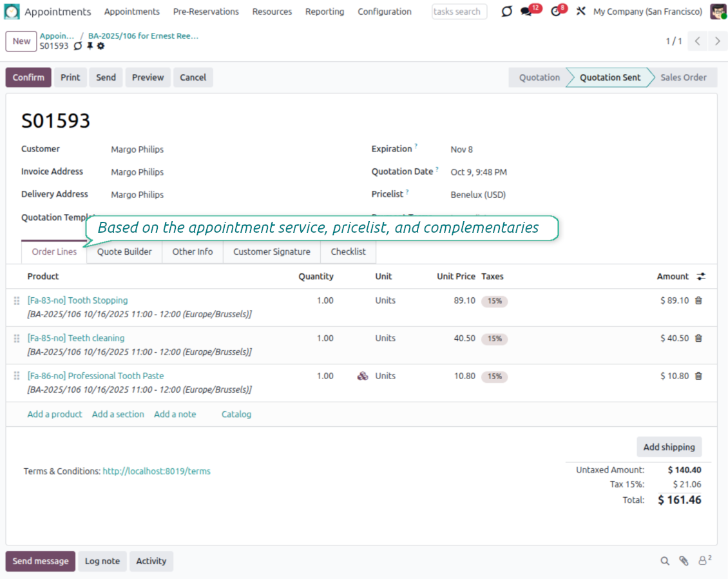Click the debug tools wrench icon

coord(580,12)
